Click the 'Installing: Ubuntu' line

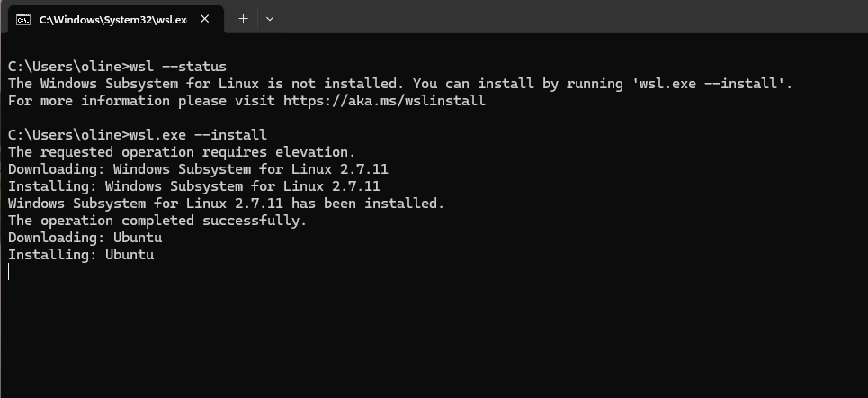click(81, 255)
